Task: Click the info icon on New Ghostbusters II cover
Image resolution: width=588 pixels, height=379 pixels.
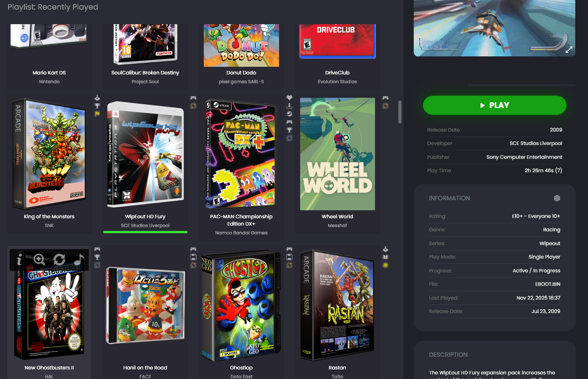Action: pyautogui.click(x=19, y=260)
